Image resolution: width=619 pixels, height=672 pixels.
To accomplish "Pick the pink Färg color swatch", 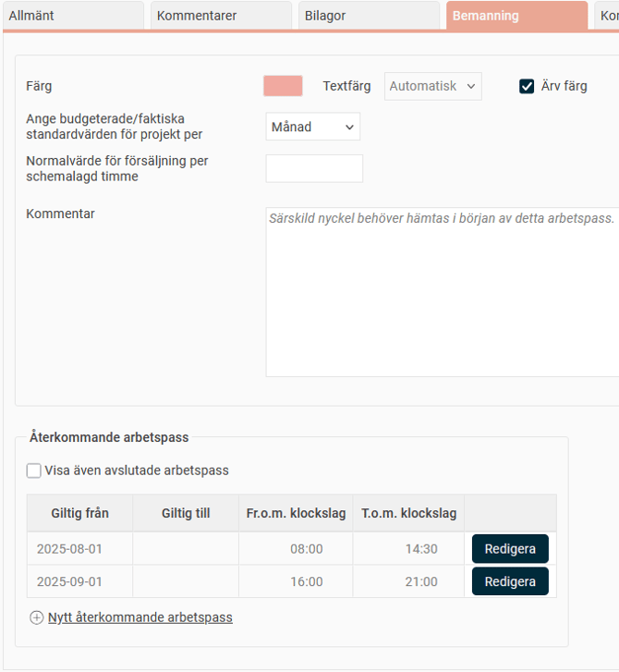I will click(x=283, y=86).
